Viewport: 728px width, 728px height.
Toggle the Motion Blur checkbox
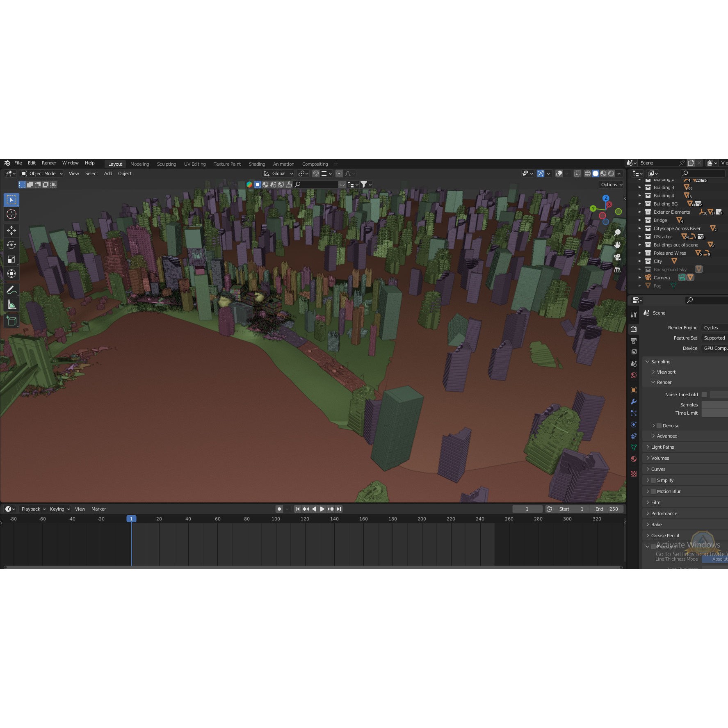(653, 491)
